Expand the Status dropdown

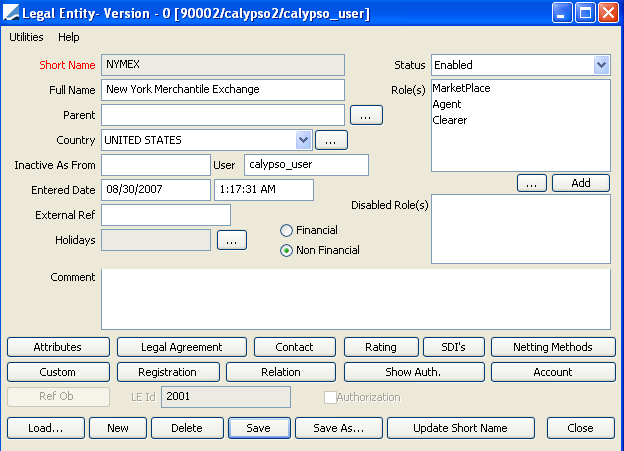pyautogui.click(x=601, y=65)
